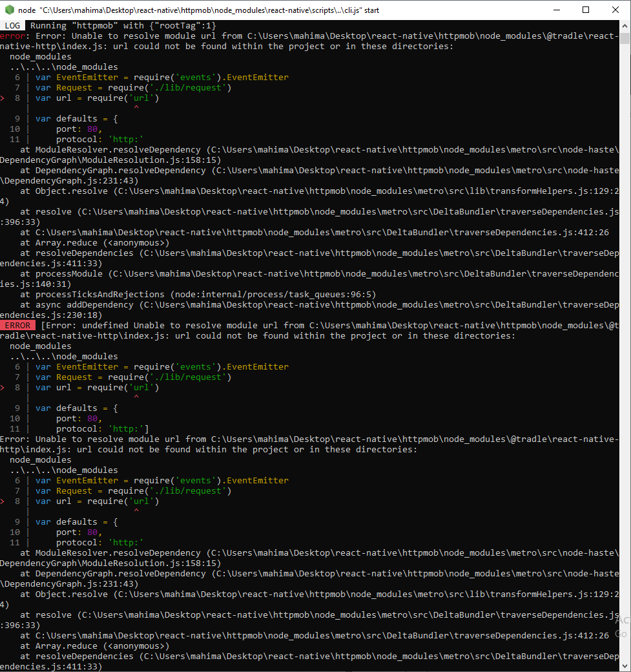Click the green Node.js icon in title bar
631x672 pixels.
[x=10, y=10]
